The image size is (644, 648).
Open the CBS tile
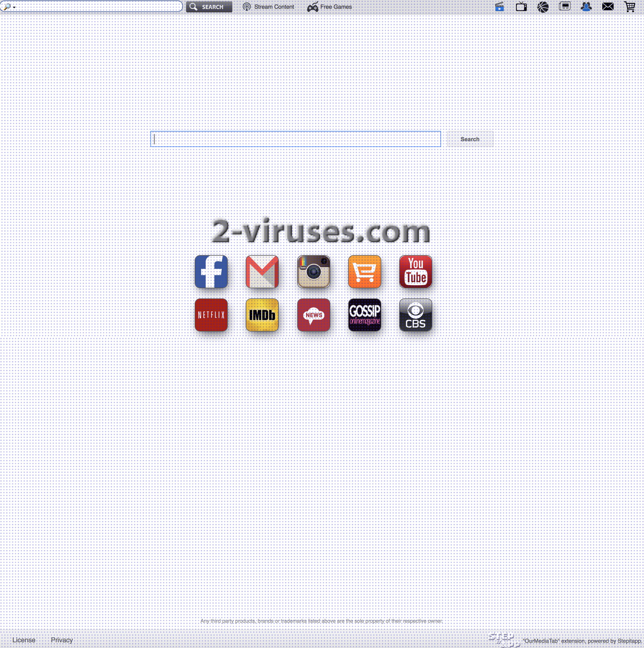[415, 315]
